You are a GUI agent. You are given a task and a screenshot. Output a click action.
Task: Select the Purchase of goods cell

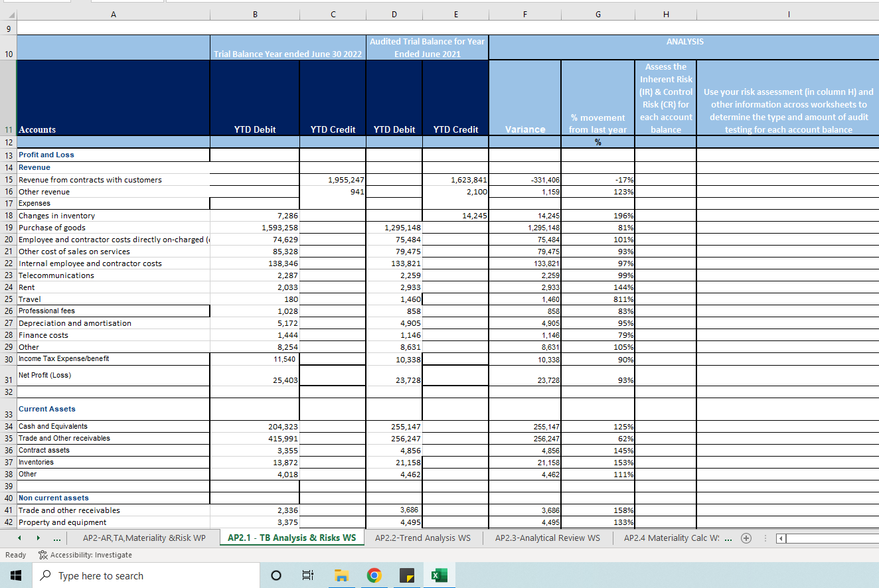click(x=113, y=228)
